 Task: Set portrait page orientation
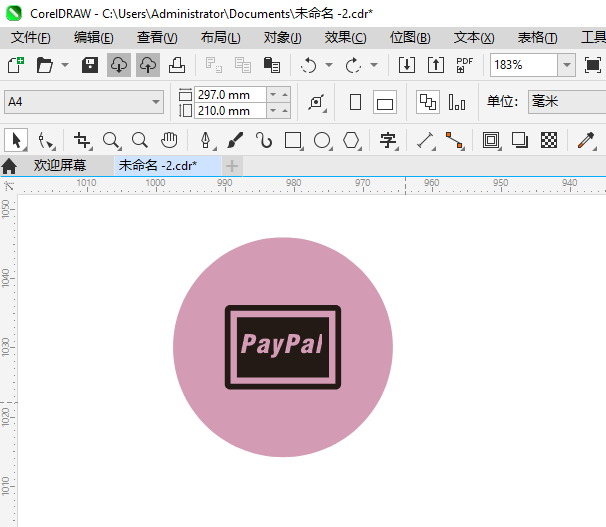[355, 102]
